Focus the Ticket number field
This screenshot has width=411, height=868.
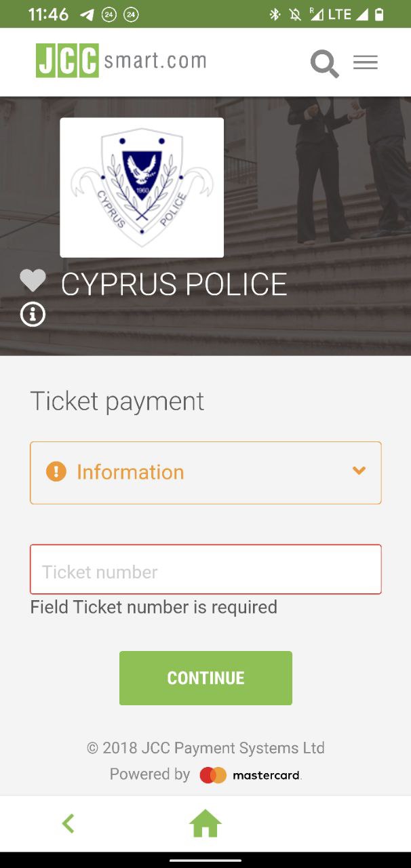click(x=206, y=570)
